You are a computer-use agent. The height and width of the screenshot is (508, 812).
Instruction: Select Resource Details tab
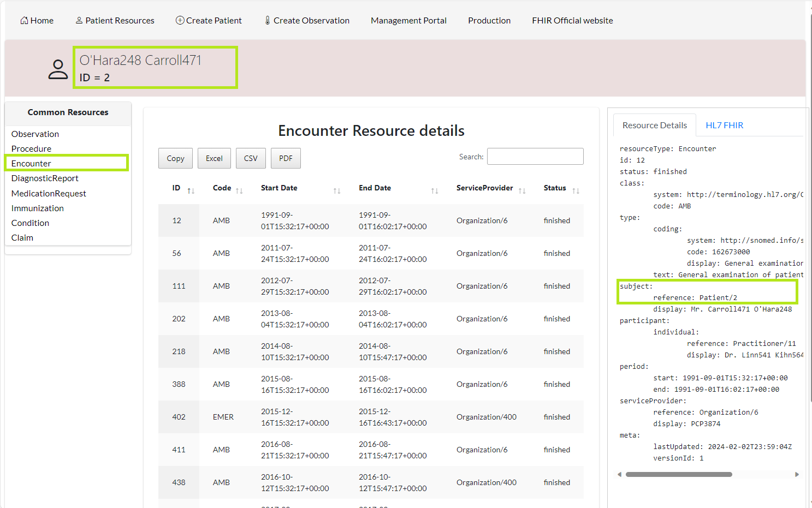tap(655, 125)
